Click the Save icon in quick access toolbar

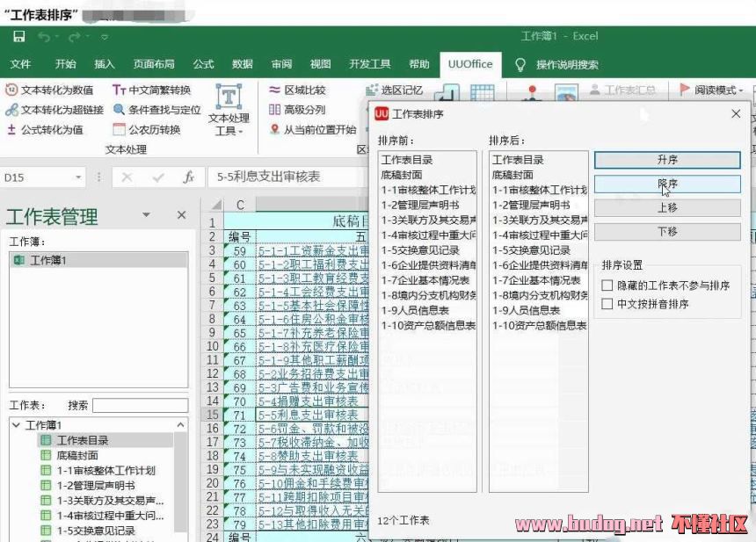[x=18, y=37]
